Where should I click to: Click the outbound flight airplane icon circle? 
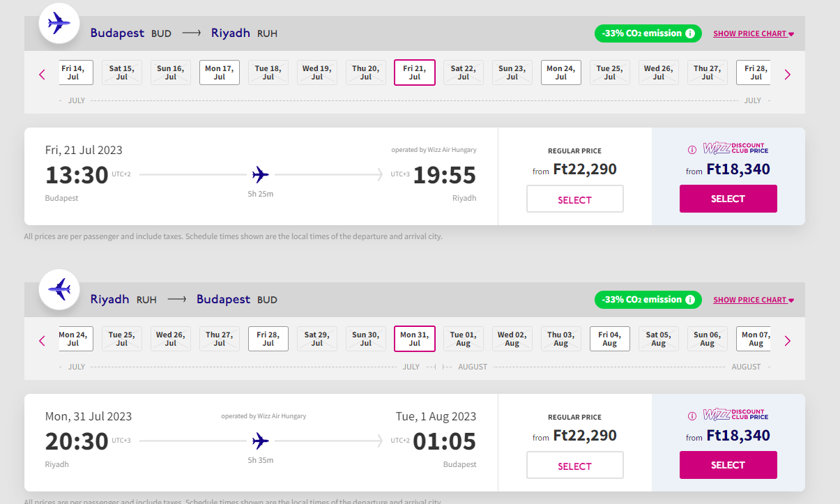(59, 23)
